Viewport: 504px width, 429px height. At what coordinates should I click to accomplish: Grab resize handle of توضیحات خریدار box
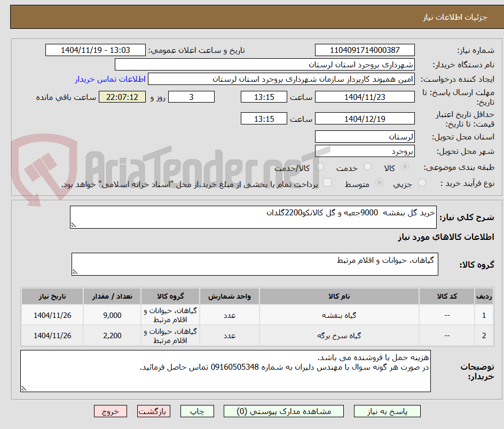(24, 388)
